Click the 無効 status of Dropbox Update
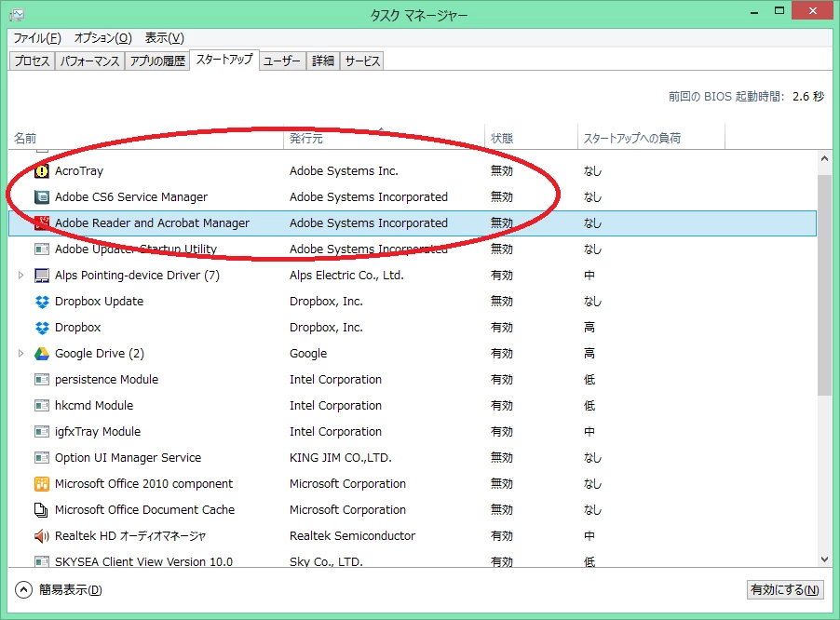Image resolution: width=840 pixels, height=620 pixels. point(502,302)
